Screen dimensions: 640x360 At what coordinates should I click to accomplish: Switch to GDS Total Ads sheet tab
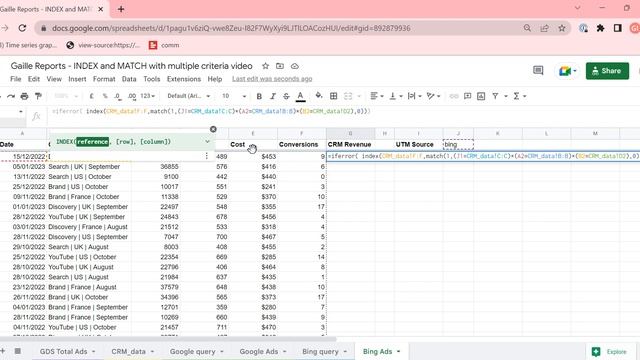pos(63,351)
